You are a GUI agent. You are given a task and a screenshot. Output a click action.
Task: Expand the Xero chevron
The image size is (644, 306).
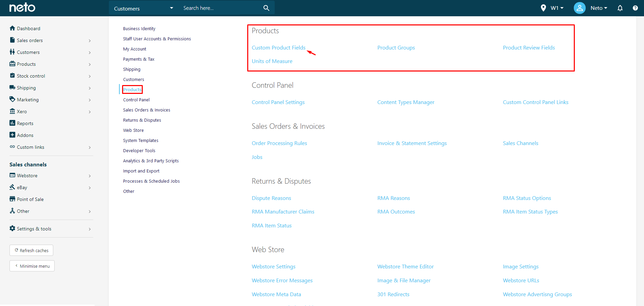point(90,112)
